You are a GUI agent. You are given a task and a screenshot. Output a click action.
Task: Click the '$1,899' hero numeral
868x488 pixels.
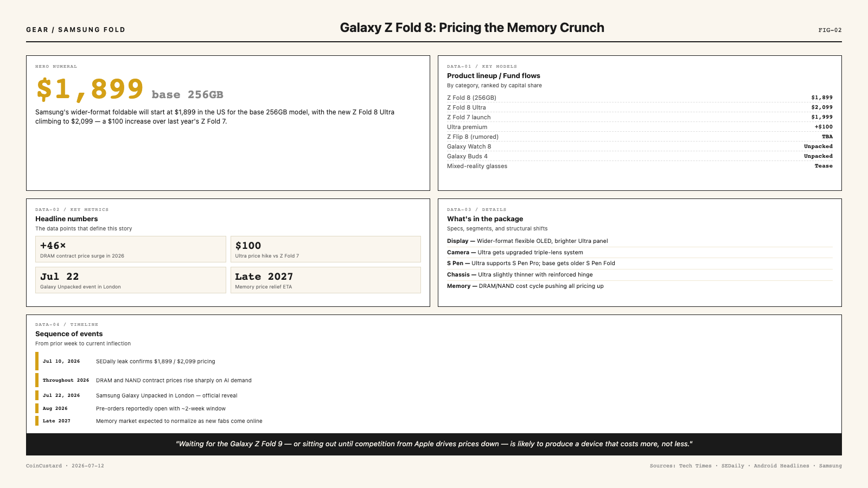click(90, 89)
